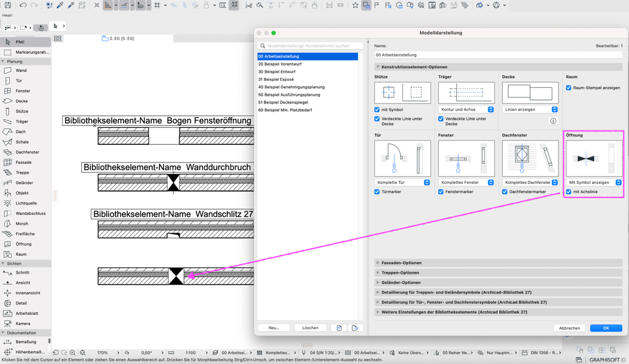This screenshot has width=629, height=364.
Task: Toggle the Türmarker checkbox
Action: 377,192
